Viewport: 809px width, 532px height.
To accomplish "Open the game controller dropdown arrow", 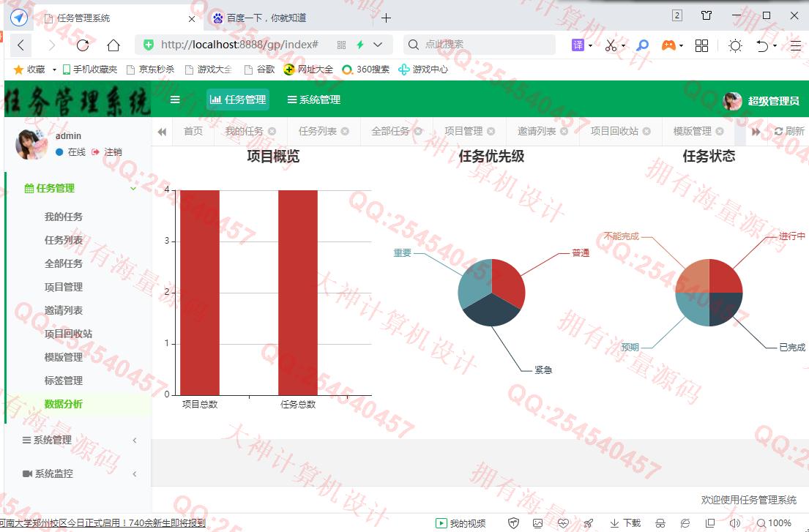I will (682, 46).
